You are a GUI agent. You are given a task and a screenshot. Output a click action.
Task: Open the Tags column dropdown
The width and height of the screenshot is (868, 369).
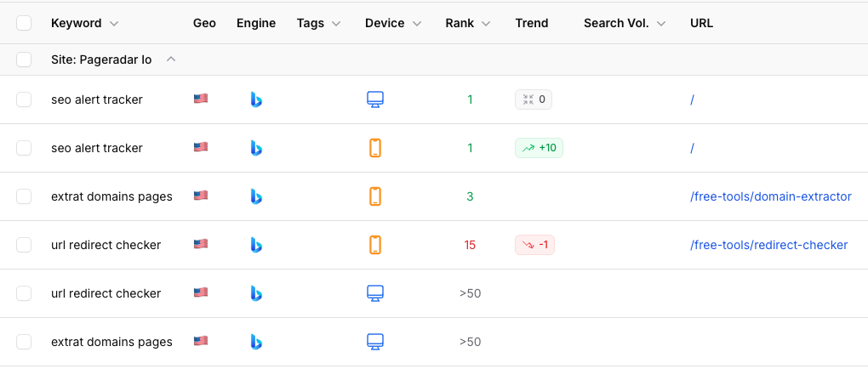tap(336, 24)
